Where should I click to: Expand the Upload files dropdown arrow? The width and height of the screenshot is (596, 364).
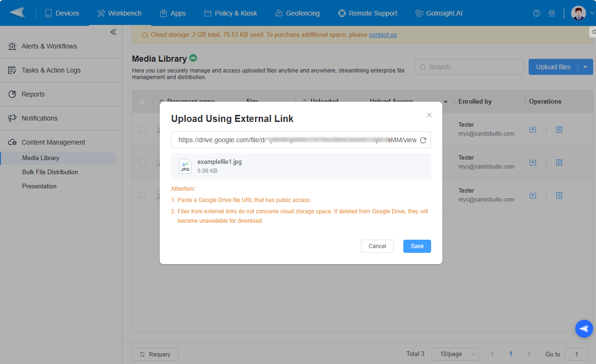tap(585, 67)
